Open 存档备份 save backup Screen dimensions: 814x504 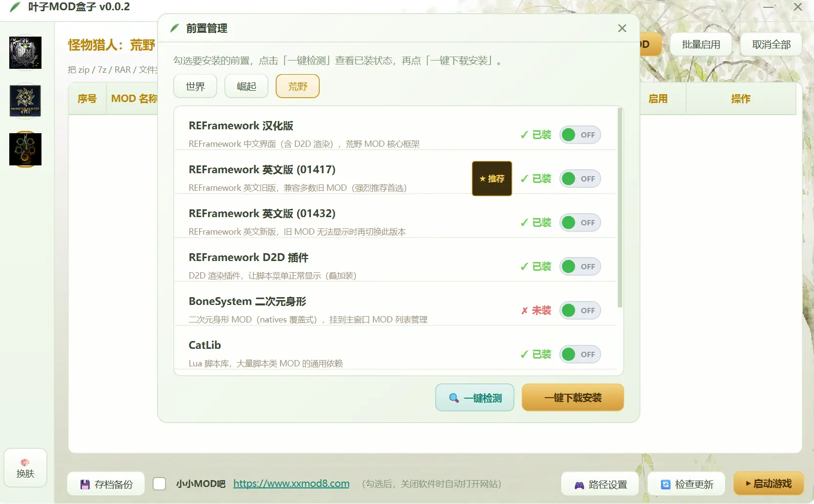click(x=106, y=484)
